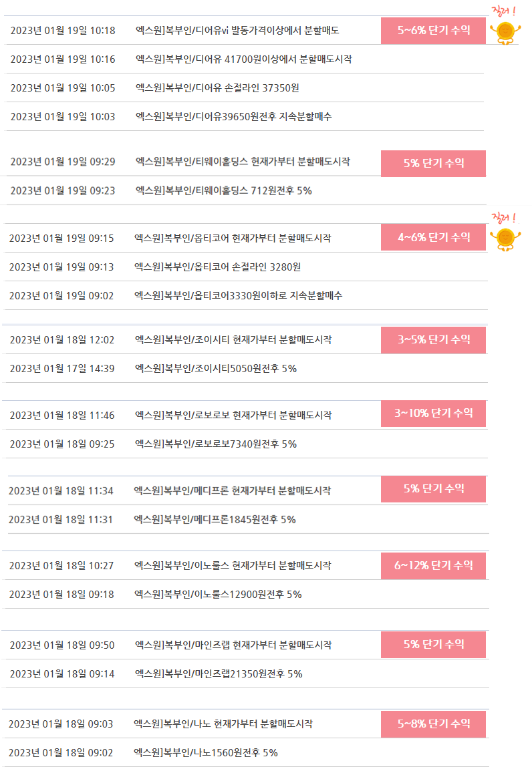Select the 2023년 01월 19일 10:03 timestamp row

(x=244, y=116)
